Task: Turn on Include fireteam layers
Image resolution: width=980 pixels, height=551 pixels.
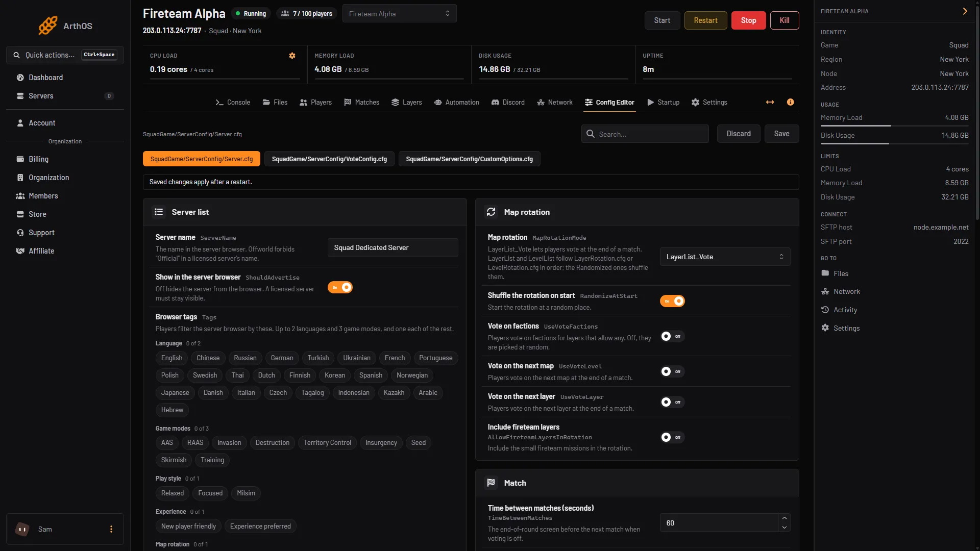Action: (x=672, y=437)
